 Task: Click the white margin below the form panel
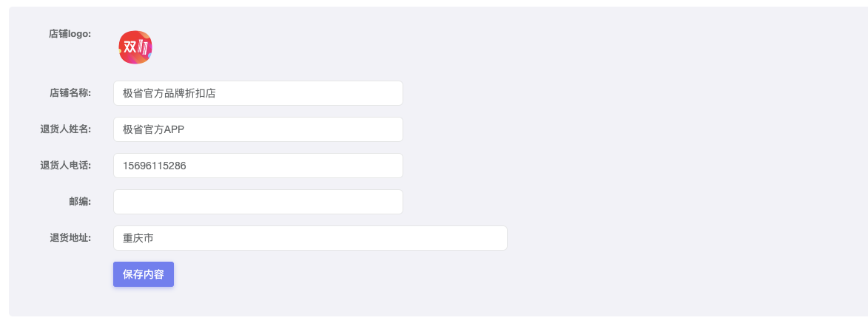434,322
